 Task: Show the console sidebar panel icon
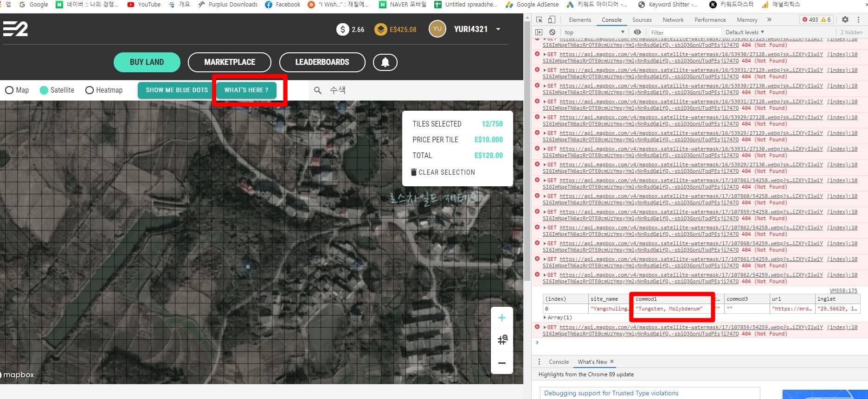coord(539,32)
